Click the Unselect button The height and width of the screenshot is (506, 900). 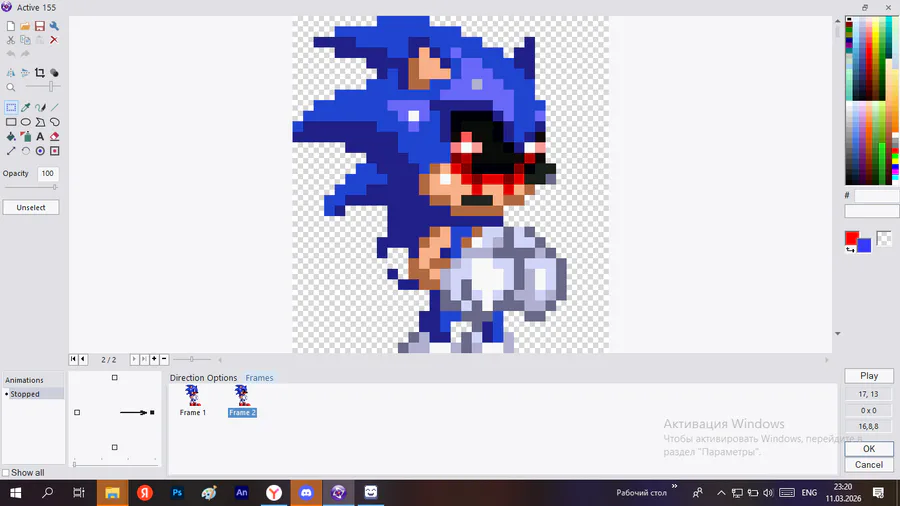point(31,208)
